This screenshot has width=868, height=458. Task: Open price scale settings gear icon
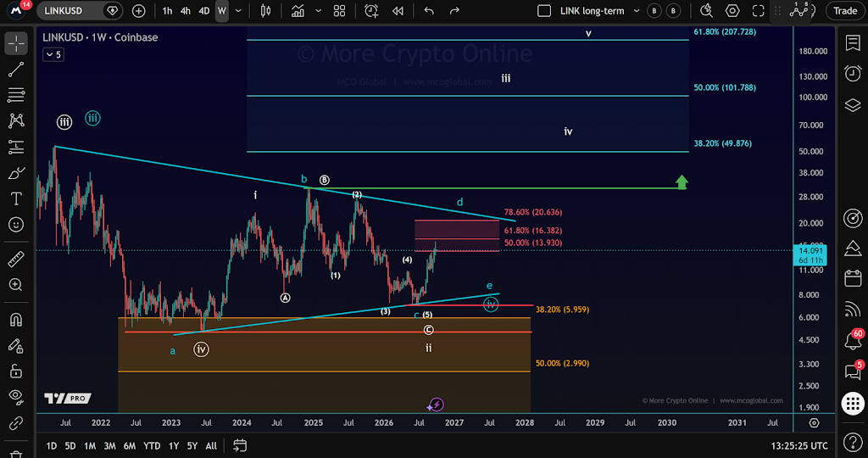click(814, 422)
